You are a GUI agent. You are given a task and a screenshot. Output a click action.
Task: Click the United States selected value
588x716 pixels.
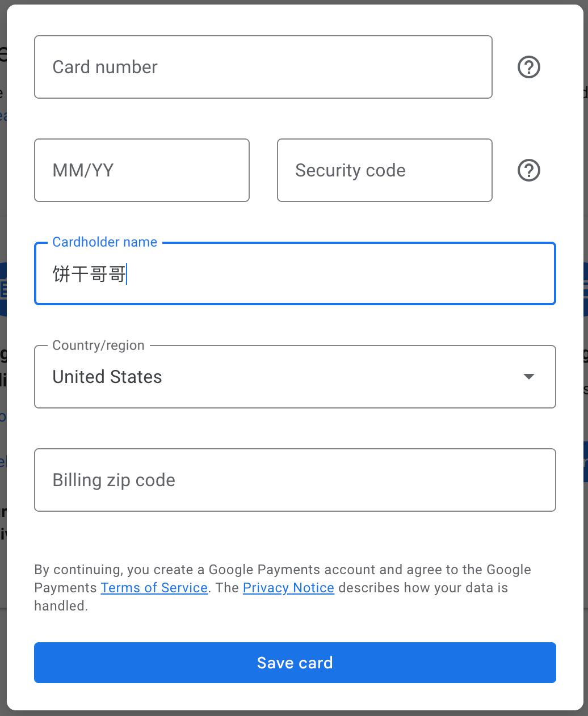click(x=107, y=377)
